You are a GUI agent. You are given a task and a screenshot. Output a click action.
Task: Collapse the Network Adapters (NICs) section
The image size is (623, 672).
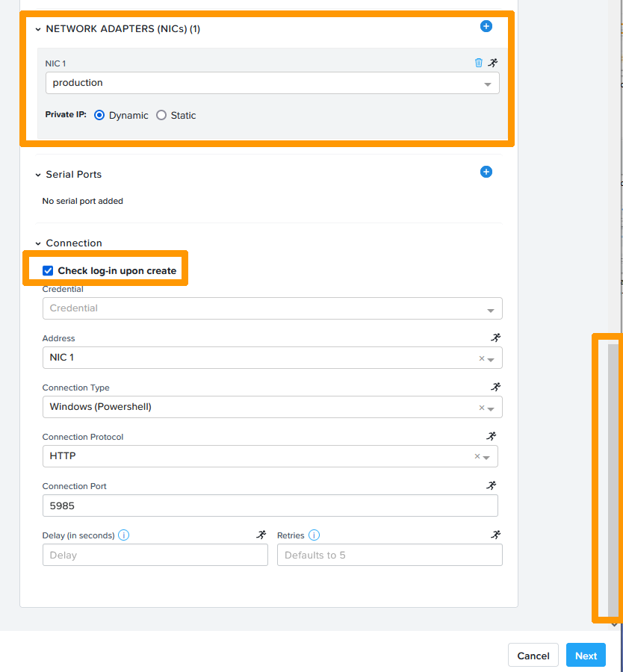coord(38,29)
